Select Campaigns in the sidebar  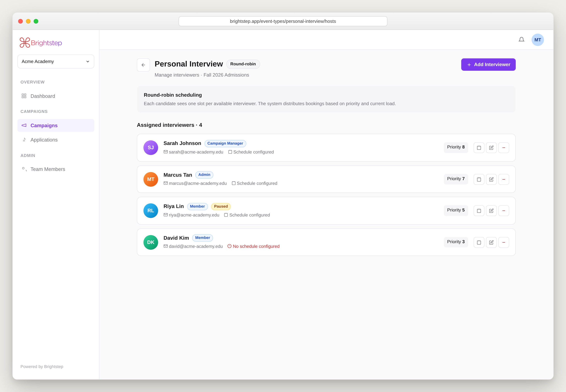click(x=56, y=125)
